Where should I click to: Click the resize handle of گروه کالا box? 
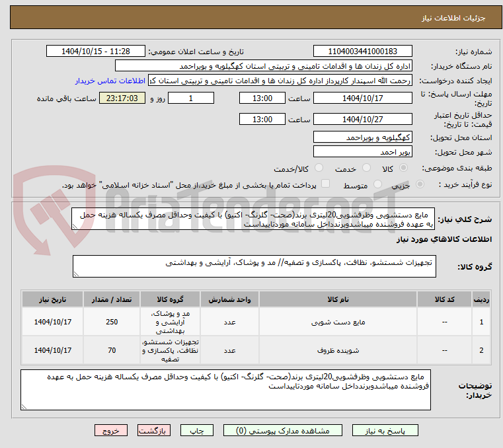coord(76,274)
